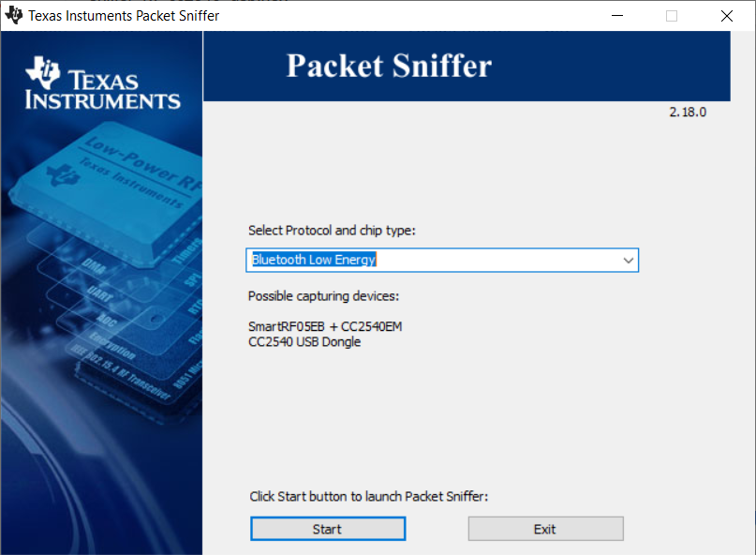The height and width of the screenshot is (555, 756).
Task: Close the Packet Sniffer window
Action: [x=727, y=16]
